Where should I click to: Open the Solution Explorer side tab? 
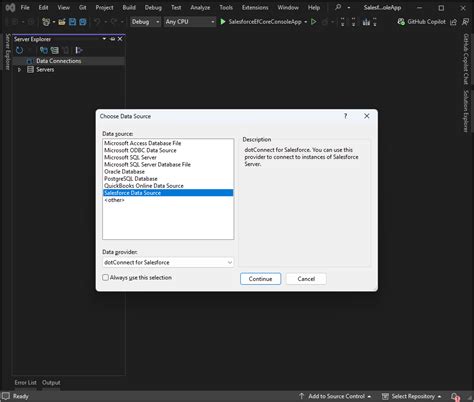coord(466,111)
